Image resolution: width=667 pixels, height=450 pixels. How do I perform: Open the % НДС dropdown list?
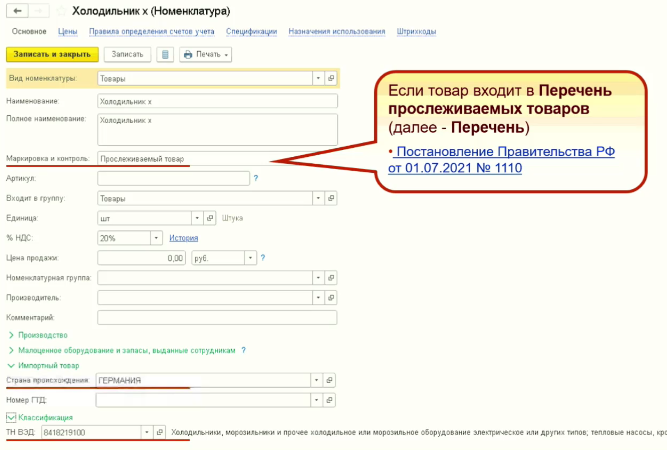coord(155,238)
